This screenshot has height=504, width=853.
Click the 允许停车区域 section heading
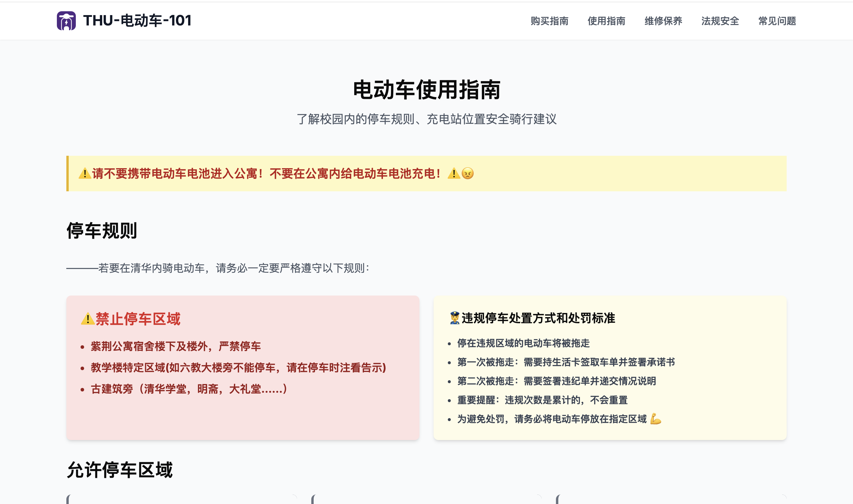tap(120, 470)
